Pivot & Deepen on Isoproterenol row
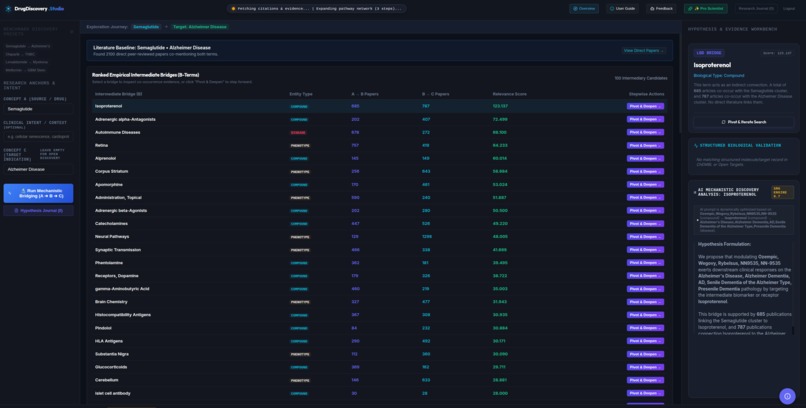The height and width of the screenshot is (408, 806). click(x=645, y=106)
